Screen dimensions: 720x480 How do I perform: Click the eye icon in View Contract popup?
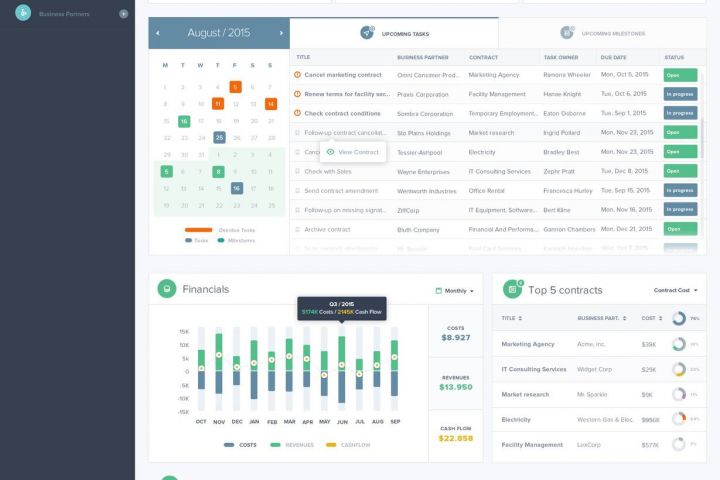(330, 152)
